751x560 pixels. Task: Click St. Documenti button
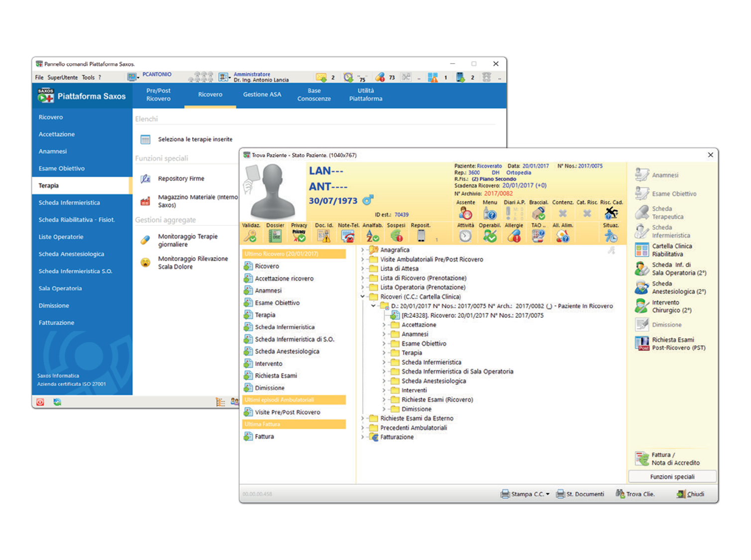point(580,494)
